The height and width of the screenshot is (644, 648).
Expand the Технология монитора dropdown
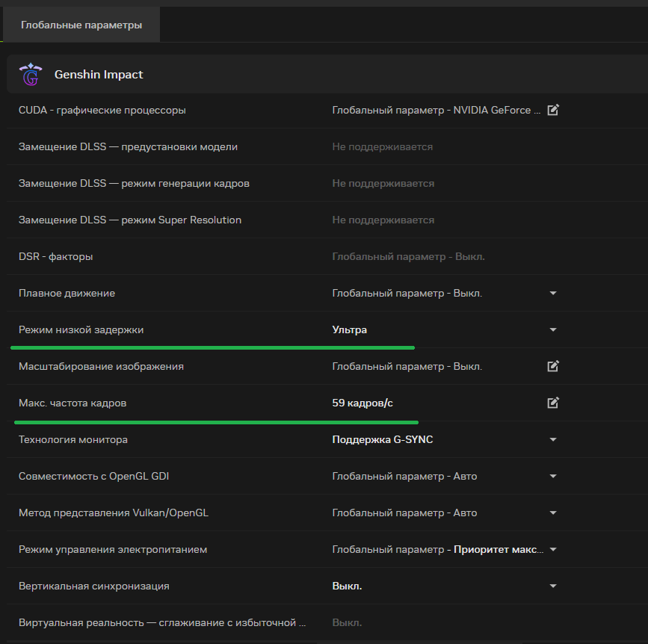tap(553, 440)
